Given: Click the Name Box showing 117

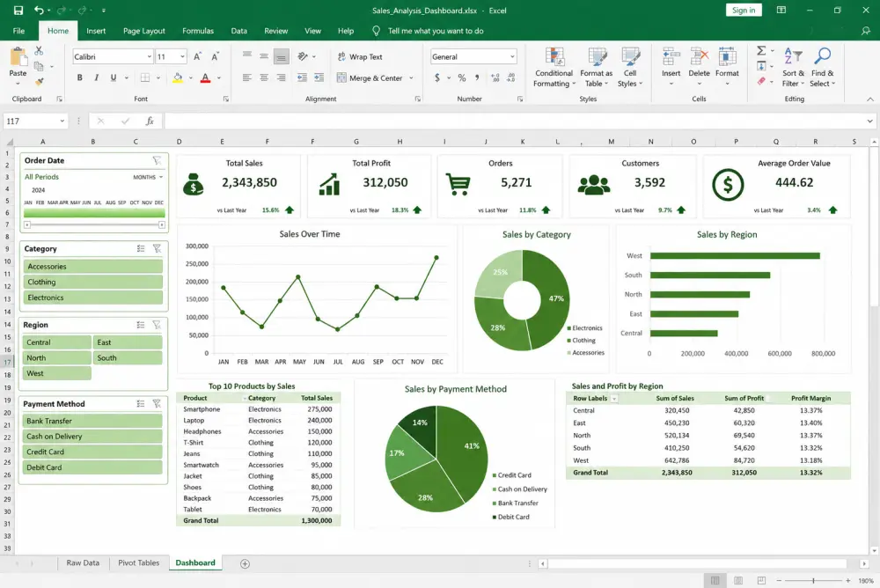Looking at the screenshot, I should pos(35,121).
